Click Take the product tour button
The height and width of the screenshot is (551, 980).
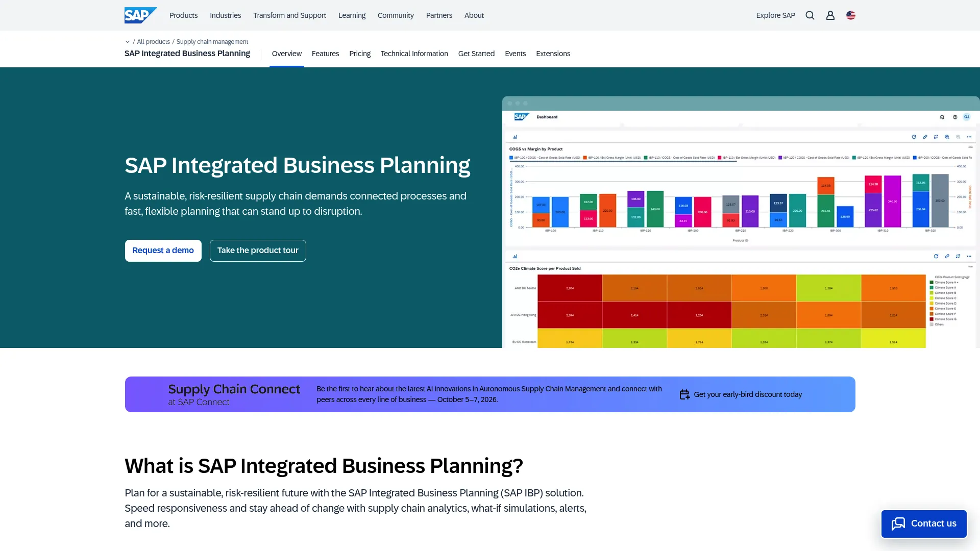(258, 251)
